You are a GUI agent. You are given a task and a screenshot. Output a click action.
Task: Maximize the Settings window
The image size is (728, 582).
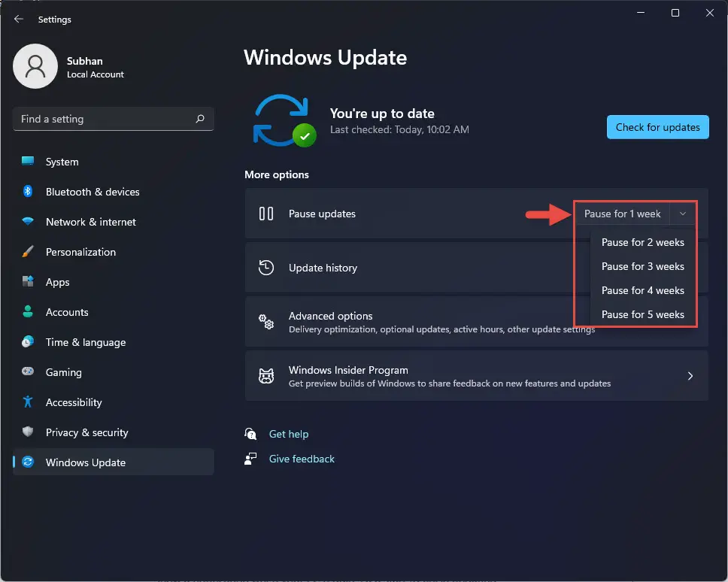pyautogui.click(x=675, y=13)
